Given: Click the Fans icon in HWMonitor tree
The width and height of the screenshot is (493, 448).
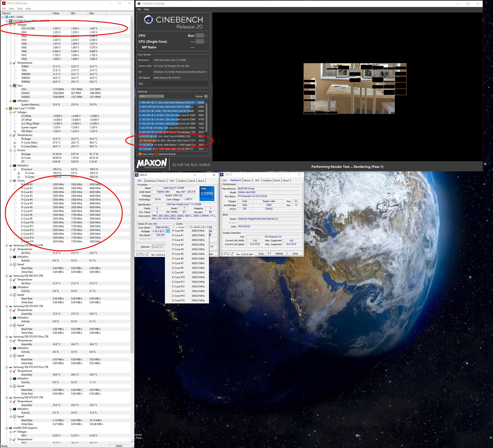Looking at the screenshot, I should pyautogui.click(x=14, y=85).
